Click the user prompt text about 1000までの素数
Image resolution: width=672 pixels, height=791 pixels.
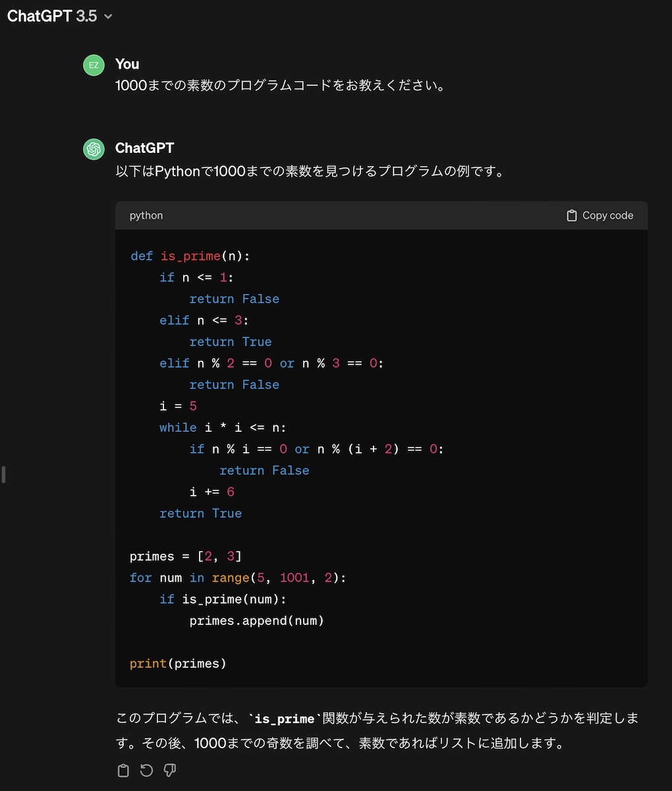280,86
